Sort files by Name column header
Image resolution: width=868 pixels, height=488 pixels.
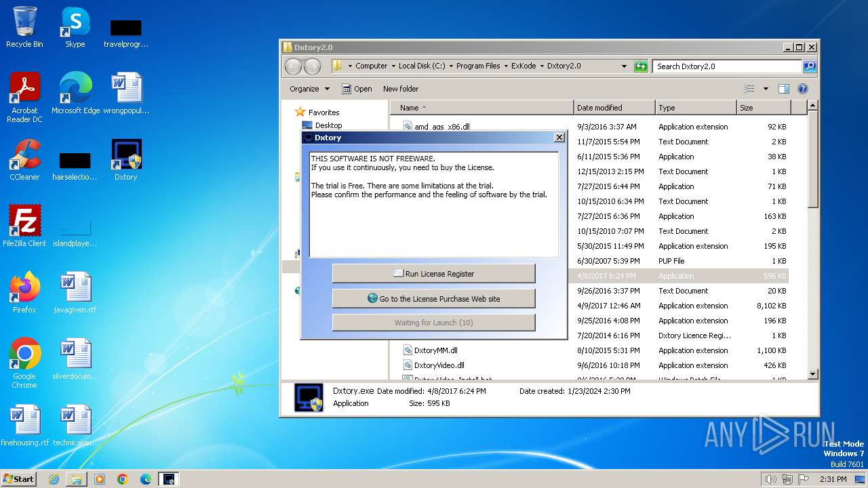point(481,108)
